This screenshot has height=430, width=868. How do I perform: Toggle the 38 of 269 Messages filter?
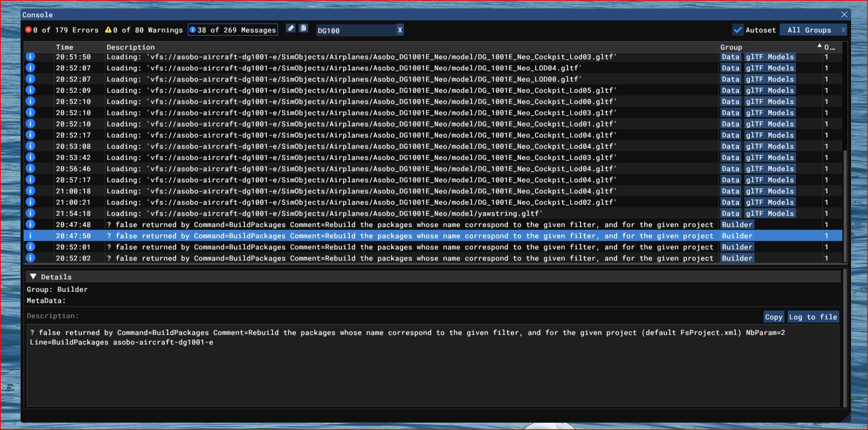pos(233,30)
